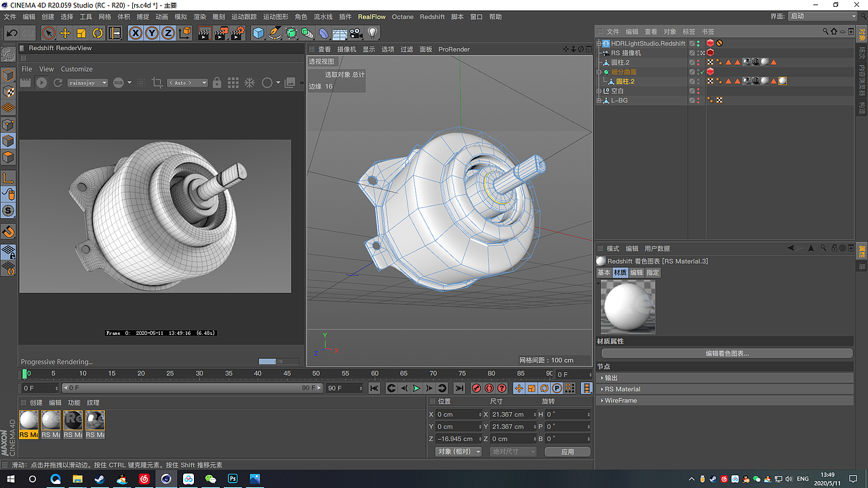
Task: Toggle the Z axis lock
Action: [167, 33]
